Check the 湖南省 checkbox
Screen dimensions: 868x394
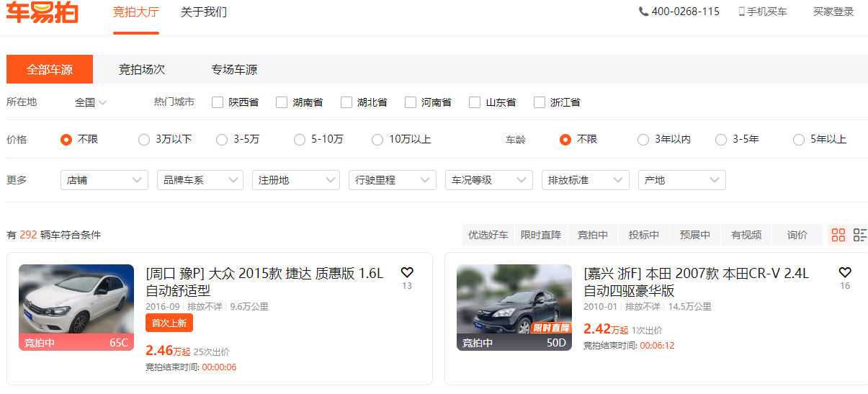[282, 102]
